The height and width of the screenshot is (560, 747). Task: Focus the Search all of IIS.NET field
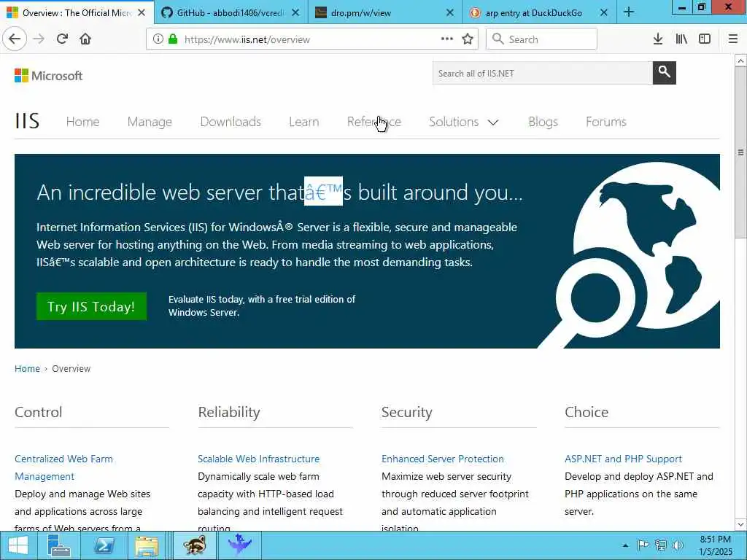[542, 73]
